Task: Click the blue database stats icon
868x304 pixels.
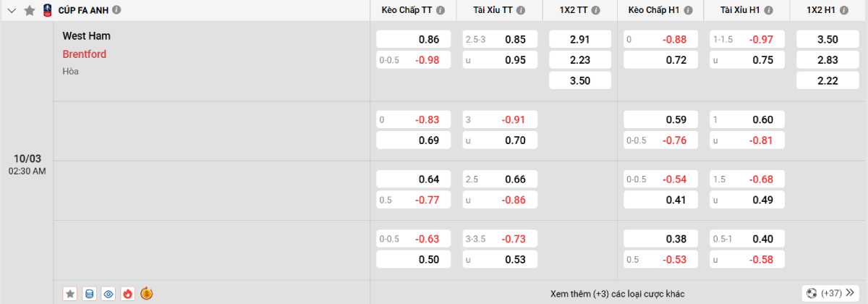Action: click(x=89, y=293)
